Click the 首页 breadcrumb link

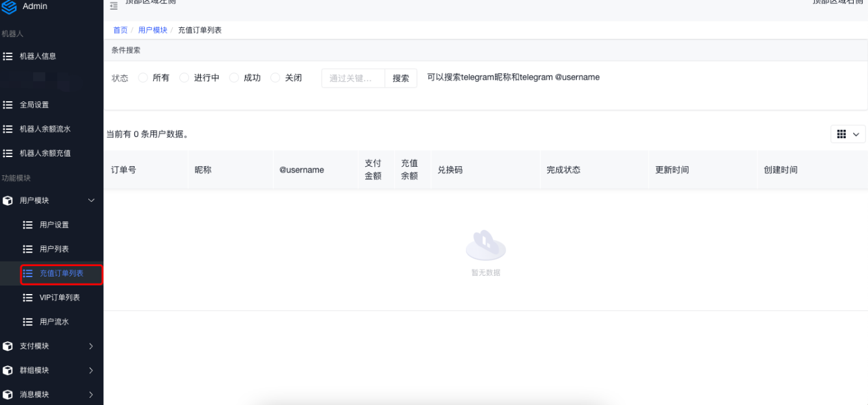[x=120, y=31]
